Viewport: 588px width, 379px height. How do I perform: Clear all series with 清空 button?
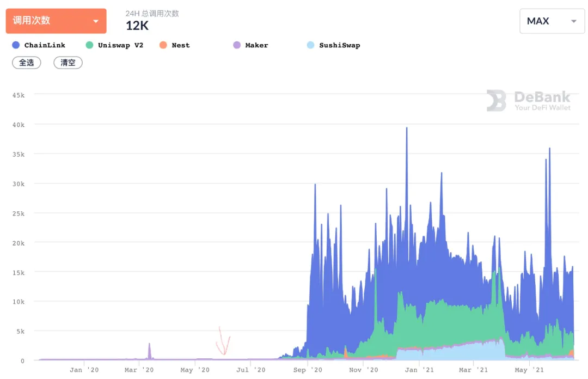tap(68, 63)
